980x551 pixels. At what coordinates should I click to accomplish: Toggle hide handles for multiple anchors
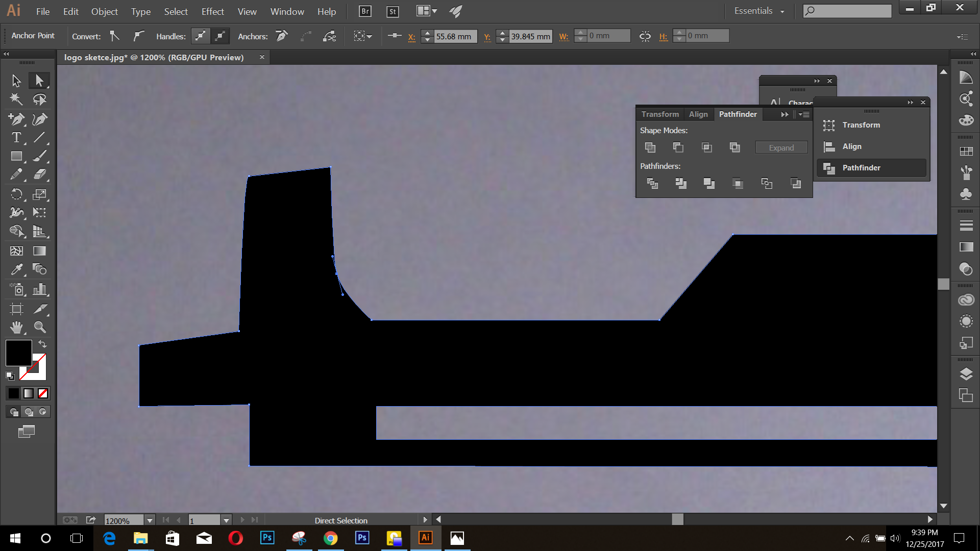(220, 36)
